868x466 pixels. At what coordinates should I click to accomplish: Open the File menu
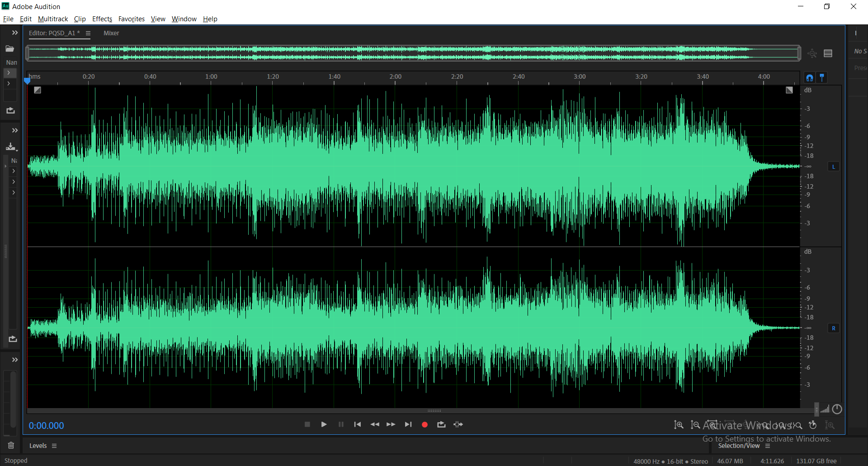point(8,19)
